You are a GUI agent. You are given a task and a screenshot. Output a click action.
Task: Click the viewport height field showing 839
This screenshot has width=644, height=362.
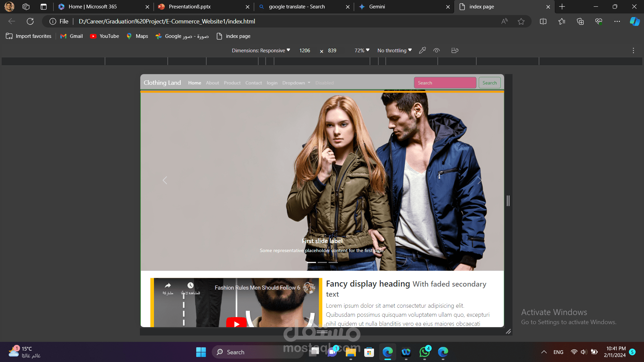click(x=332, y=51)
